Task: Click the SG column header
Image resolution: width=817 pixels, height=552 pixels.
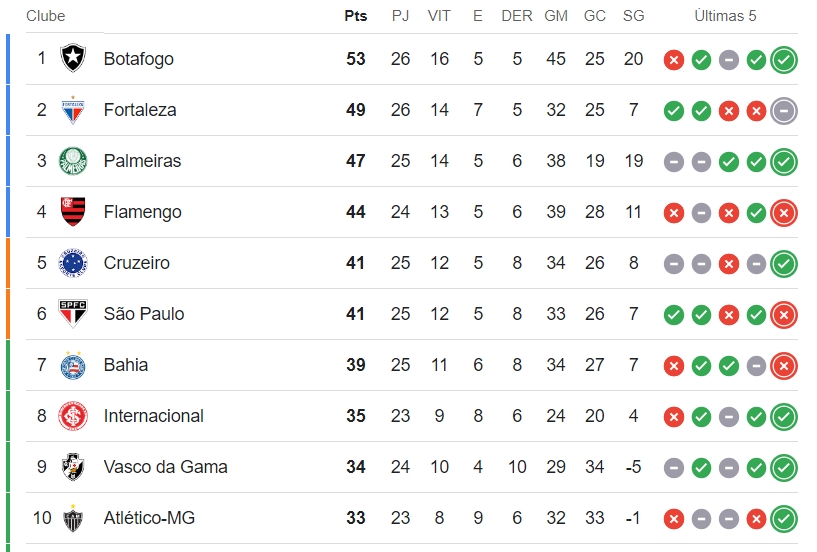Action: pos(633,16)
